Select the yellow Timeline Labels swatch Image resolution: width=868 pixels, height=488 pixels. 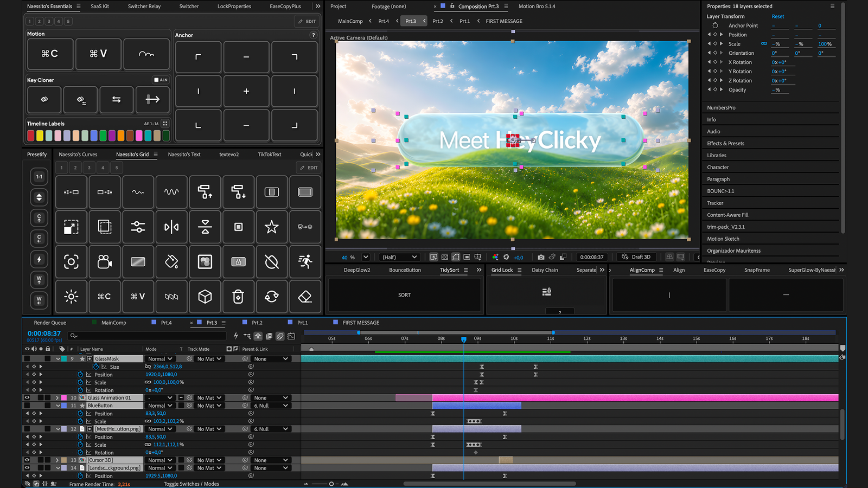pyautogui.click(x=40, y=136)
